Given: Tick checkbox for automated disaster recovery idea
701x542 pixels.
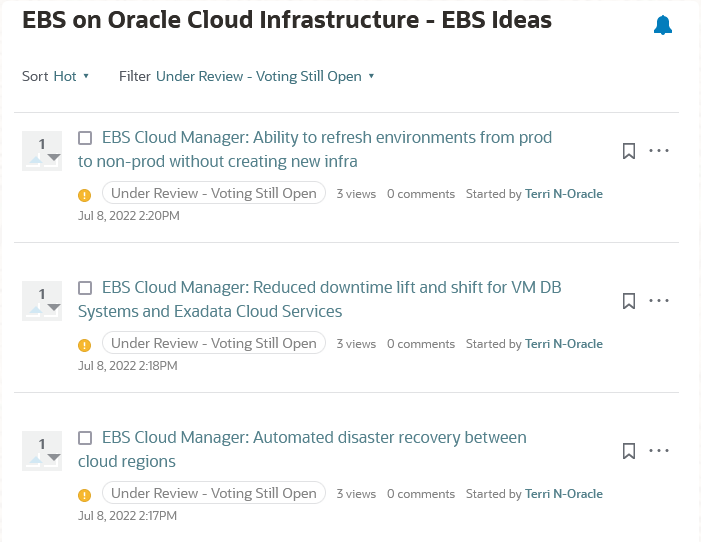Looking at the screenshot, I should tap(85, 438).
